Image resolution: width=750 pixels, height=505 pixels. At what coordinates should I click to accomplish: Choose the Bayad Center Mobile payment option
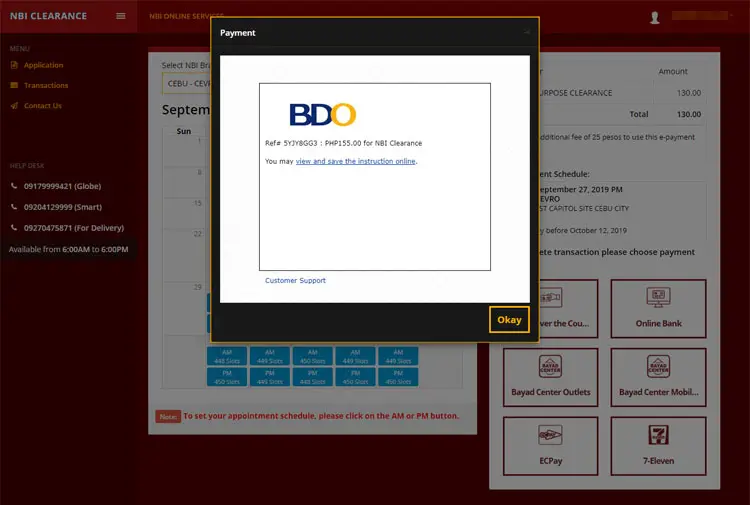pyautogui.click(x=658, y=377)
